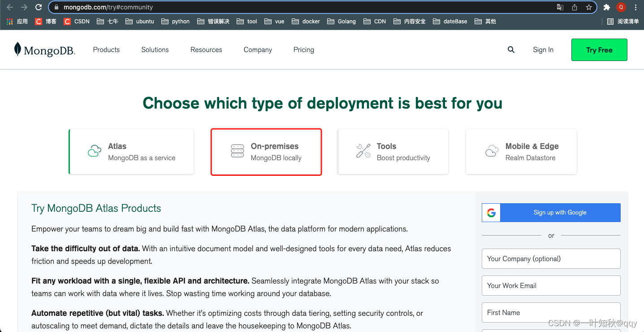Screen dimensions: 644x332
Task: Open the CDN bookmark folder
Action: (x=375, y=21)
